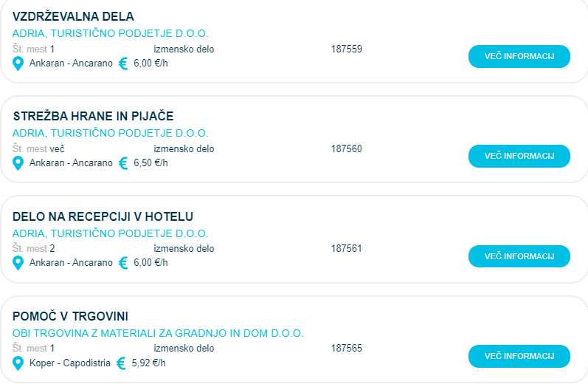Open Več informacij for job 187559
588x387 pixels.
[x=519, y=56]
